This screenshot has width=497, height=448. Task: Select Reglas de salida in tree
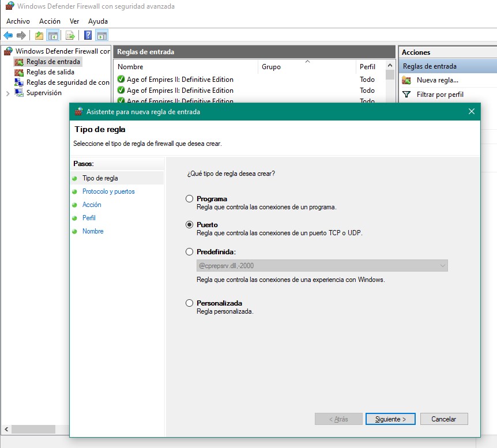pyautogui.click(x=50, y=72)
